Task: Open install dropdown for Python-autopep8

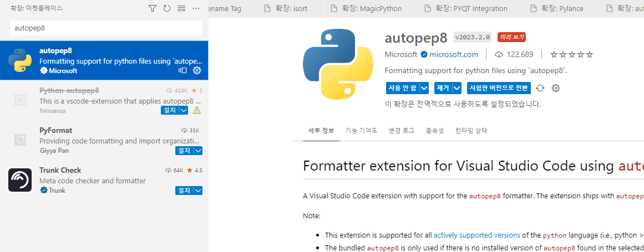Action: click(x=184, y=110)
